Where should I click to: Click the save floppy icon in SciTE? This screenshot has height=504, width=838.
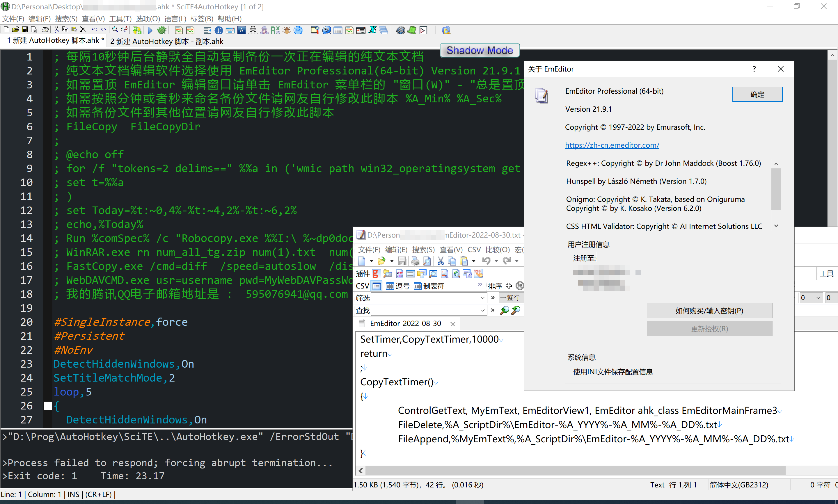[24, 30]
